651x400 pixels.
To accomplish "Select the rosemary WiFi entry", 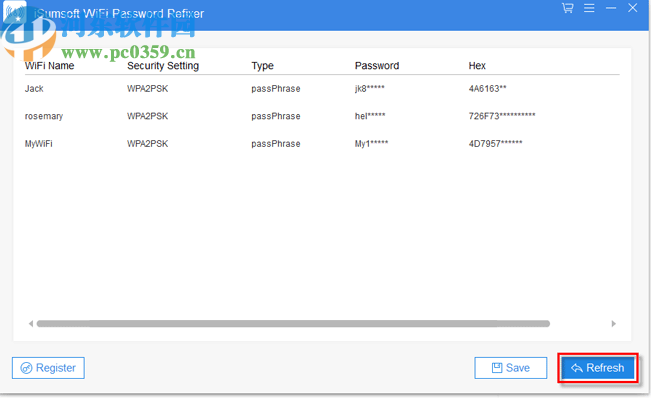I will (x=322, y=116).
